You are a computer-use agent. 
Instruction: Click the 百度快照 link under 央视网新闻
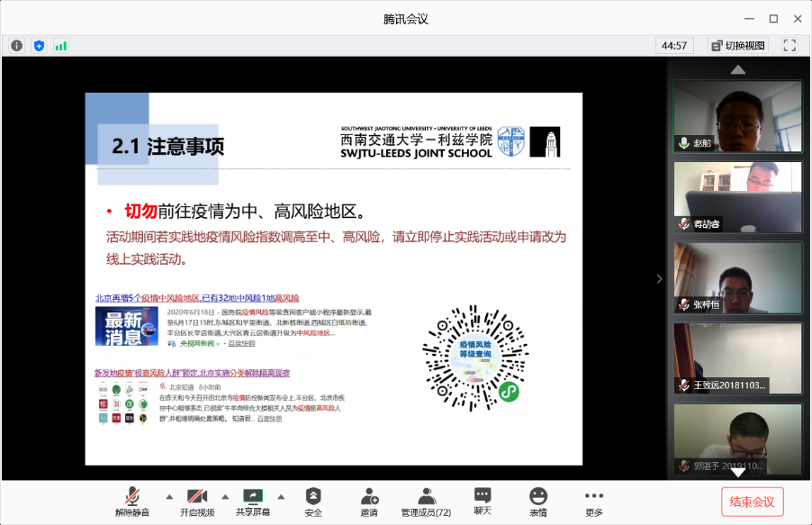[x=241, y=344]
